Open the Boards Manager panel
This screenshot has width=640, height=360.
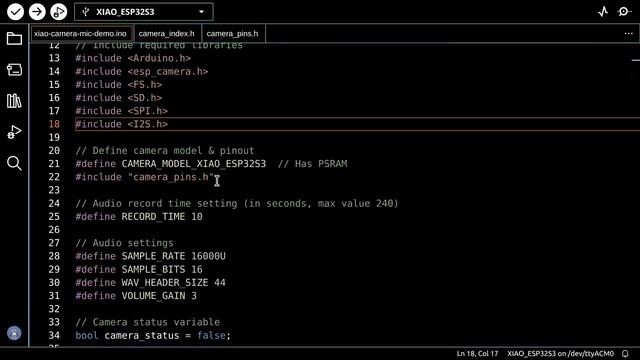coord(14,70)
